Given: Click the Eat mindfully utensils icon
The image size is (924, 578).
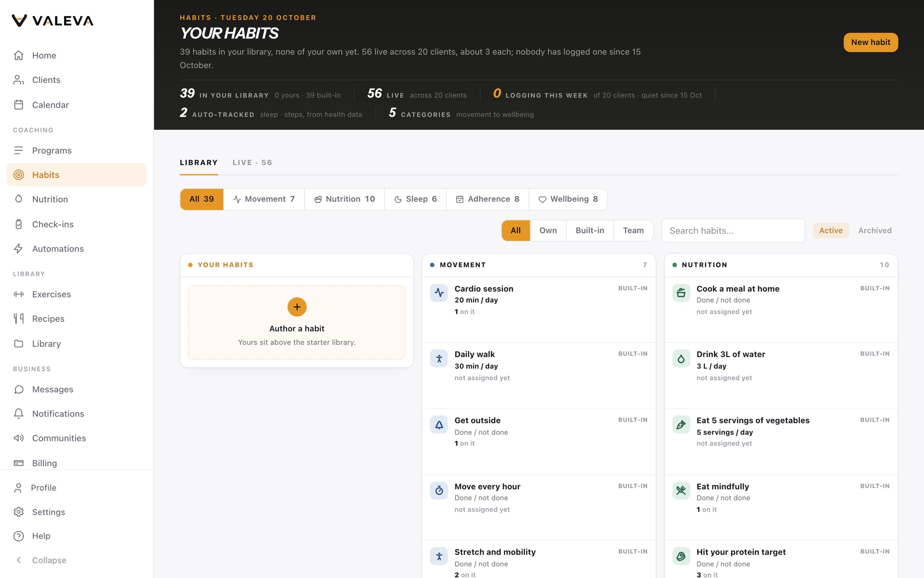Looking at the screenshot, I should pyautogui.click(x=681, y=491).
